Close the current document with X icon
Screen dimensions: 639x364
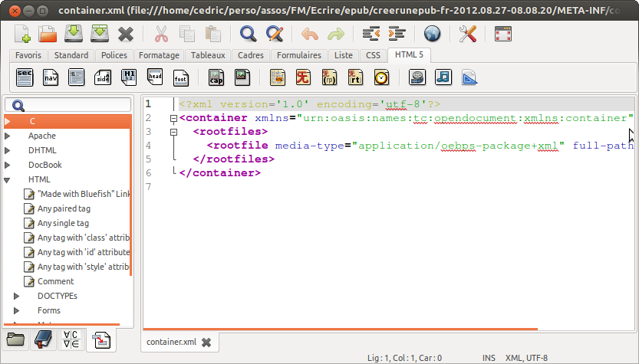tap(126, 34)
